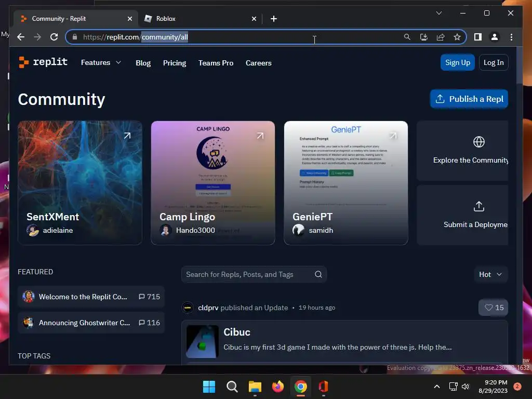The height and width of the screenshot is (399, 532).
Task: Go back with the browser back arrow
Action: [x=21, y=37]
